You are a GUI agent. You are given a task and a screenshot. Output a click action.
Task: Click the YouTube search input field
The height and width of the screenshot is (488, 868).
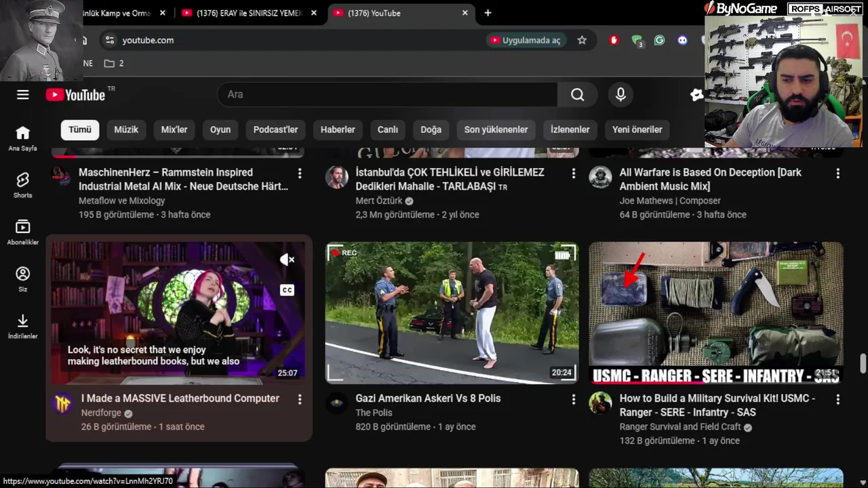pos(387,95)
